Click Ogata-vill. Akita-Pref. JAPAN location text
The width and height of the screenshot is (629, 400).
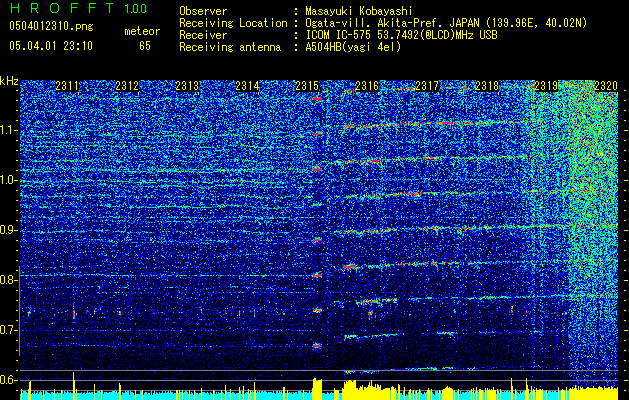pyautogui.click(x=446, y=23)
